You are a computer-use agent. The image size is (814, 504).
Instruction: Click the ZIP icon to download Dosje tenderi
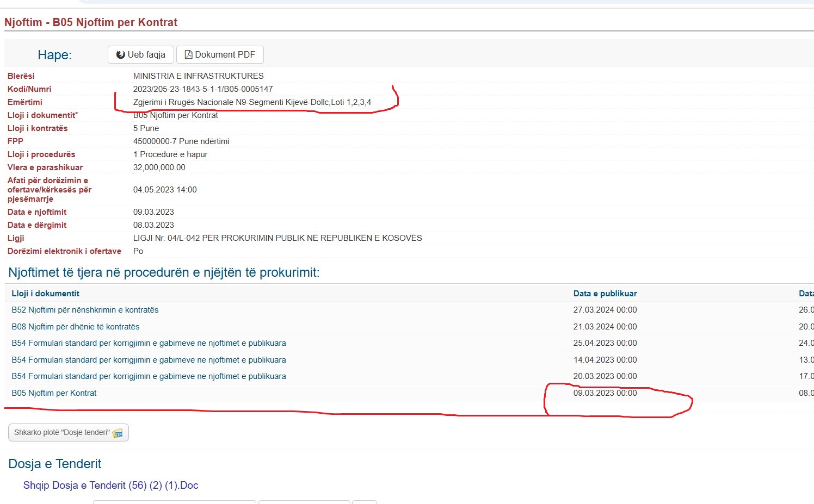point(118,433)
